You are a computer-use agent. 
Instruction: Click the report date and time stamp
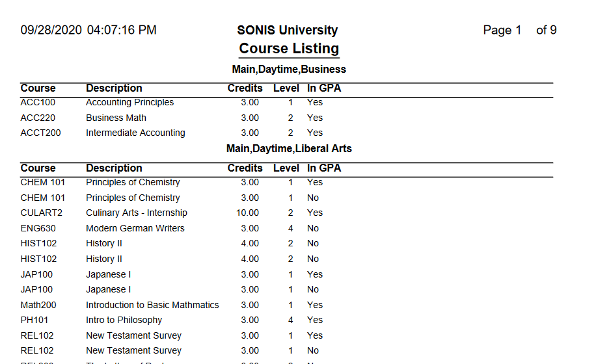coord(88,31)
